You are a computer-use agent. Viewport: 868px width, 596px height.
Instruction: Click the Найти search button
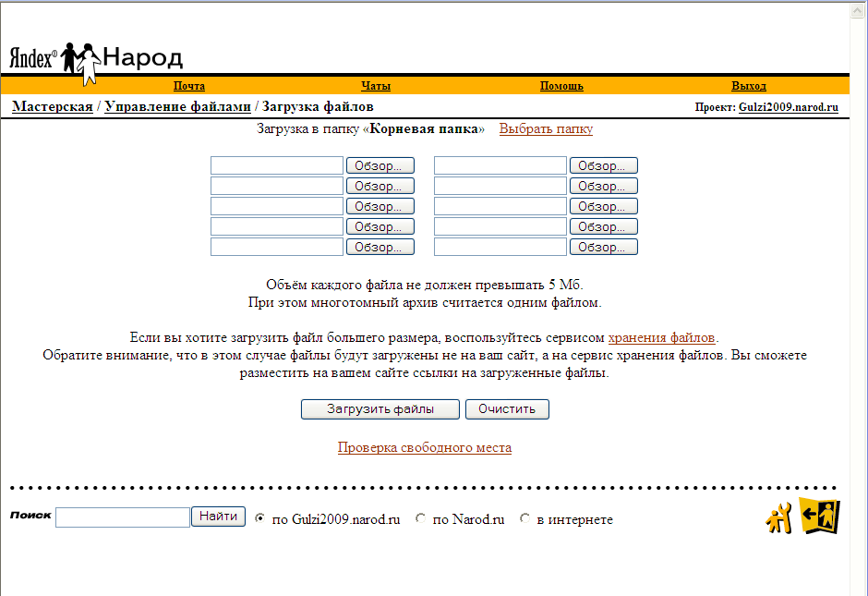point(218,517)
